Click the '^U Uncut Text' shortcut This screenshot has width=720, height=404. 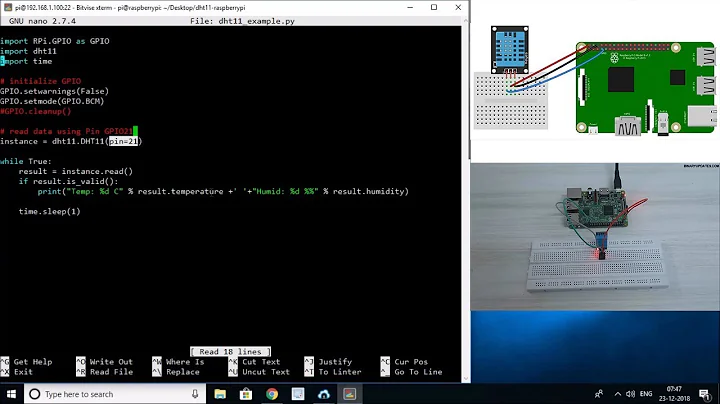click(x=259, y=372)
